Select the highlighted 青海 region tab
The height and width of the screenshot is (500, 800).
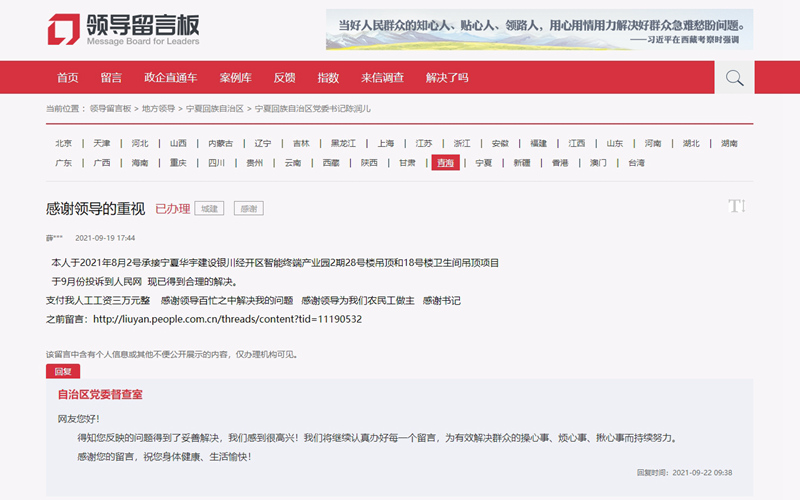click(445, 163)
